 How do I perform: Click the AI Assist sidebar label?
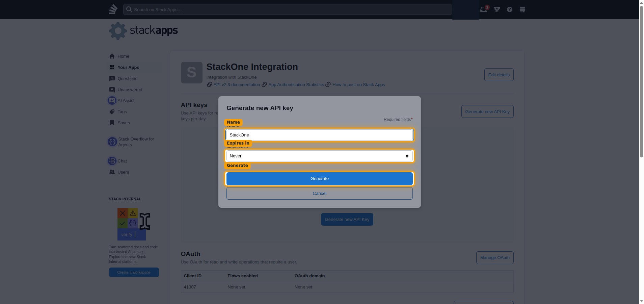tap(126, 100)
